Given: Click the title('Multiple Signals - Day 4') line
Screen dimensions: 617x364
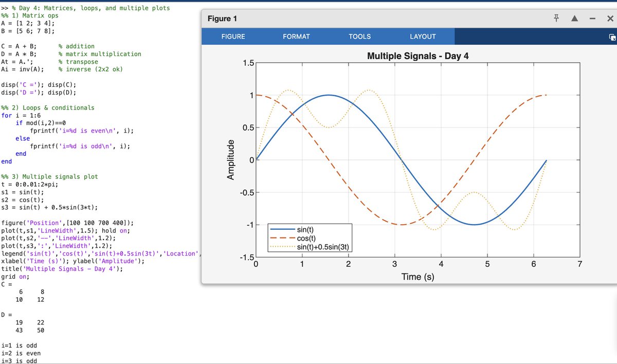Looking at the screenshot, I should coord(62,269).
